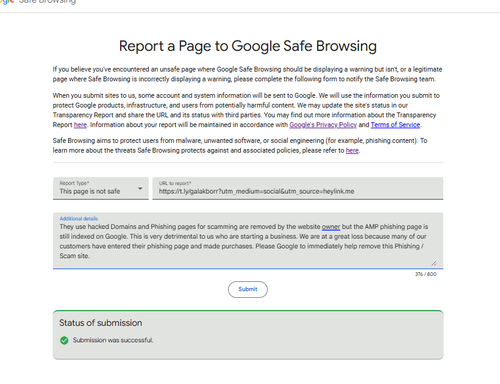500x384 pixels.
Task: Click the textarea resize handle icon
Action: tap(433, 263)
